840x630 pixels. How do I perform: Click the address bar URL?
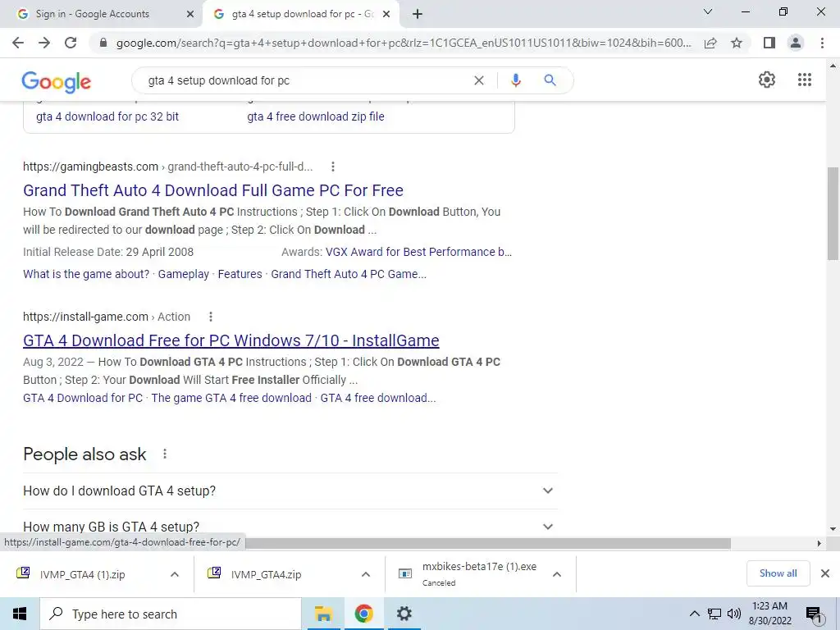point(403,43)
